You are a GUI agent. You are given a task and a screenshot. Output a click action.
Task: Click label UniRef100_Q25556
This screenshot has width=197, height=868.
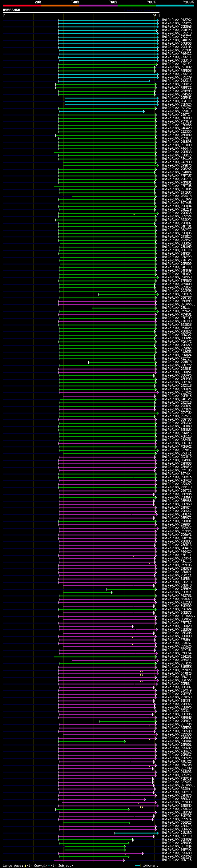(x=177, y=735)
